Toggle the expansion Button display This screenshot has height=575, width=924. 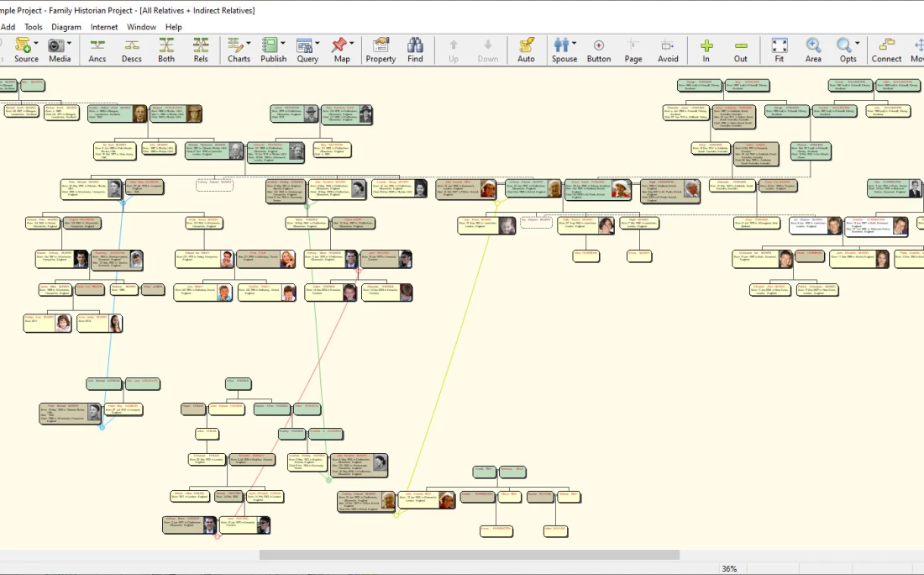pyautogui.click(x=599, y=50)
